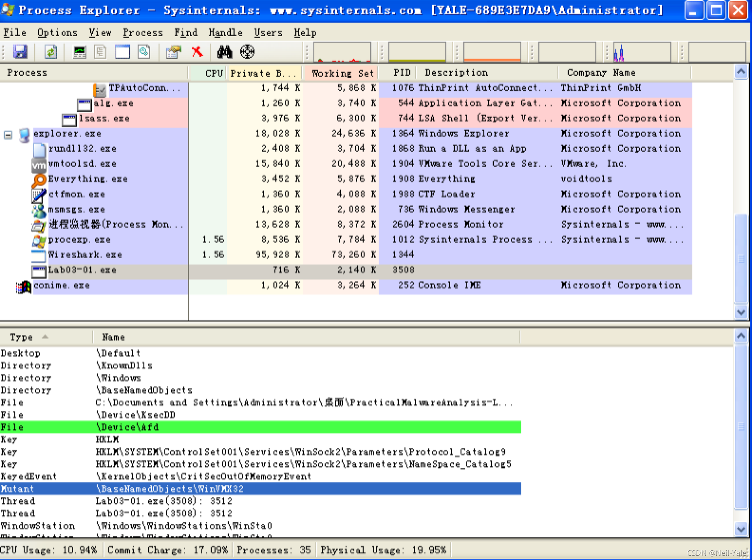The width and height of the screenshot is (752, 560).
Task: Click the I/O mini graph with blue spikes
Action: (x=642, y=52)
